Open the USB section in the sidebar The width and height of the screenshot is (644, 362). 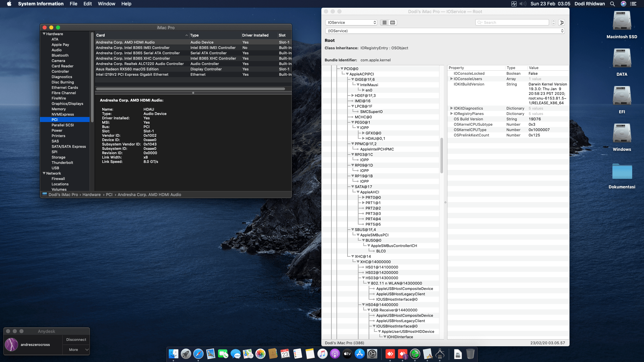click(55, 168)
